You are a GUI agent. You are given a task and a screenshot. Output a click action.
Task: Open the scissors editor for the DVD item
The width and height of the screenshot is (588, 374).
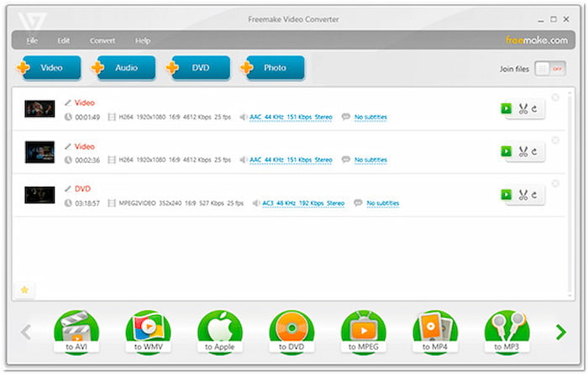pyautogui.click(x=523, y=195)
